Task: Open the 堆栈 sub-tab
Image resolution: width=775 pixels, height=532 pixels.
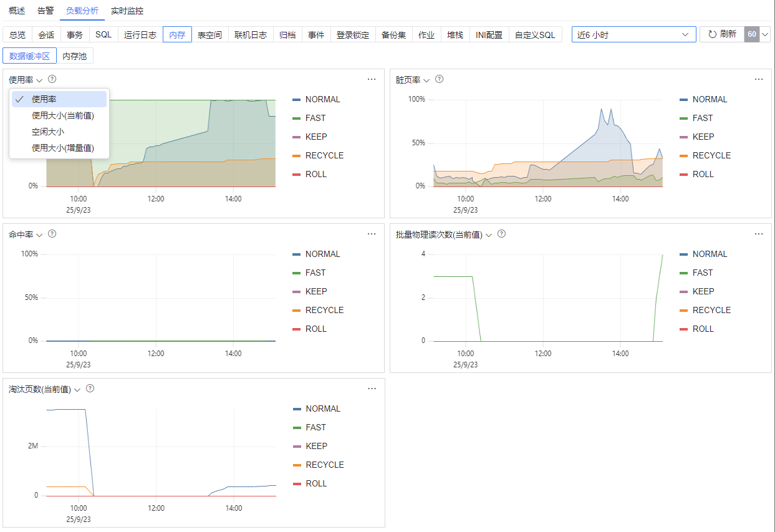Action: 455,35
